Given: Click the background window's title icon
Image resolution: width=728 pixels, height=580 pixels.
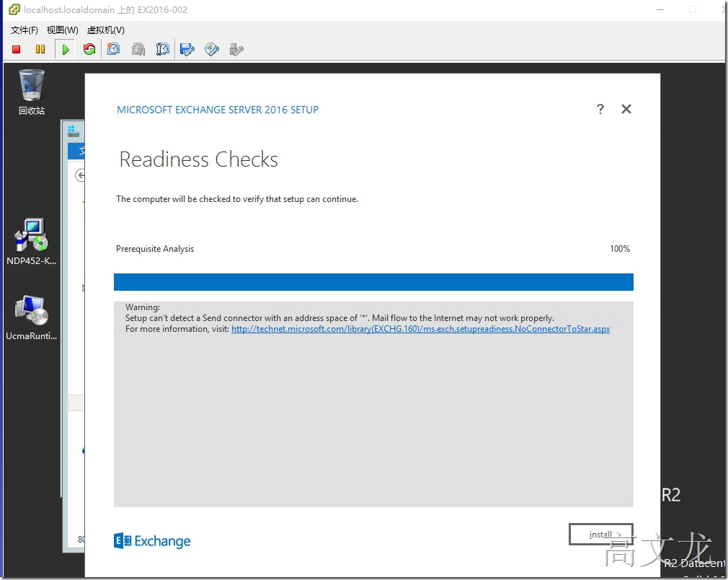Looking at the screenshot, I should [74, 131].
